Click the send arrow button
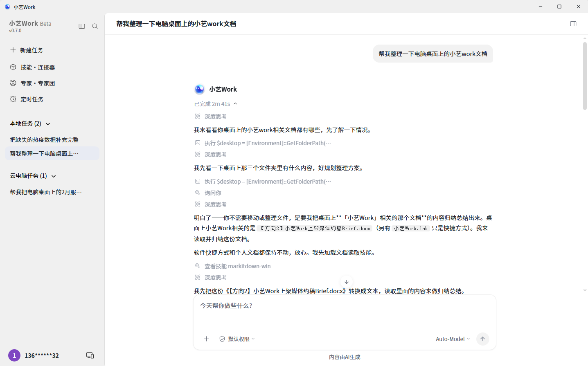 (483, 339)
